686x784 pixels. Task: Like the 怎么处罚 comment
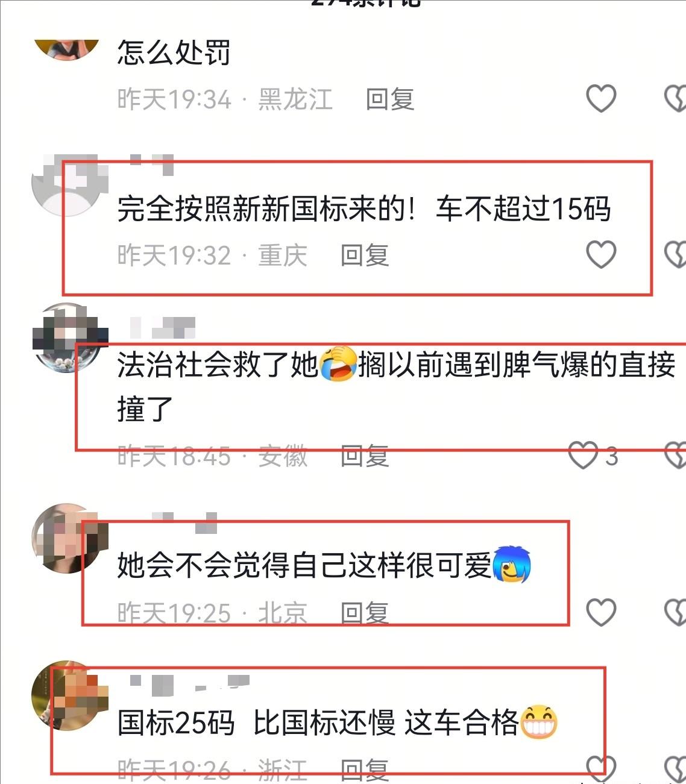coord(601,98)
